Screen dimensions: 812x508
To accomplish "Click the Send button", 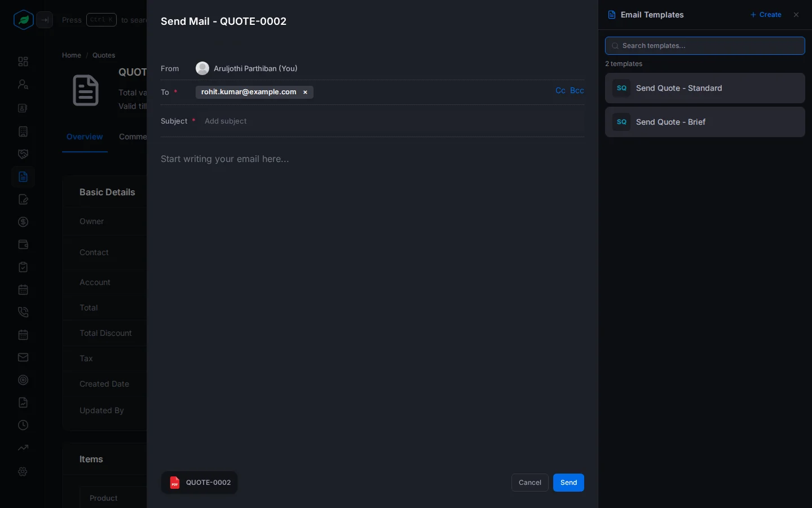I will (568, 483).
